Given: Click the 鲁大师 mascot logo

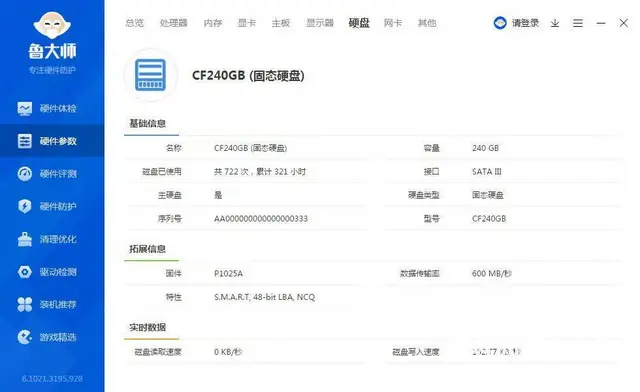Looking at the screenshot, I should tap(52, 25).
